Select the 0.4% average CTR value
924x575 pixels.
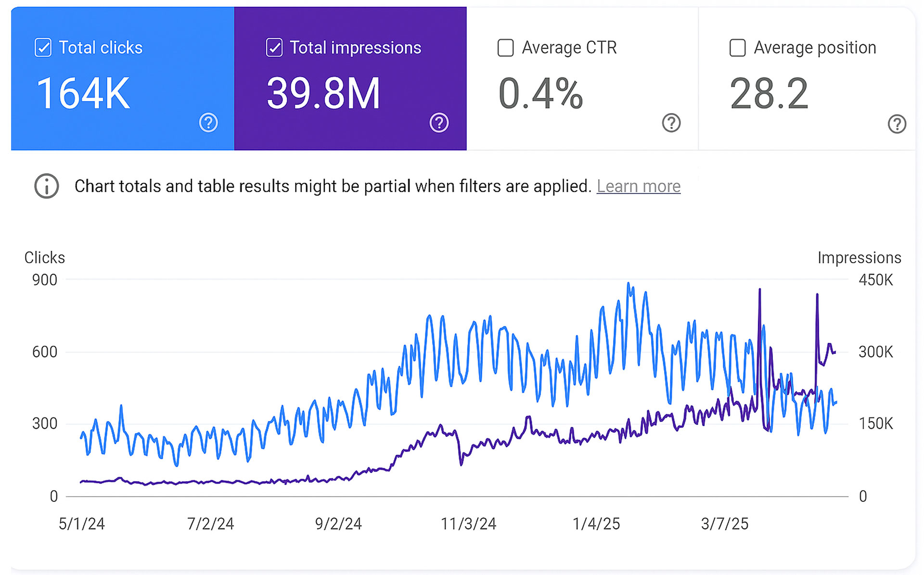pos(541,93)
